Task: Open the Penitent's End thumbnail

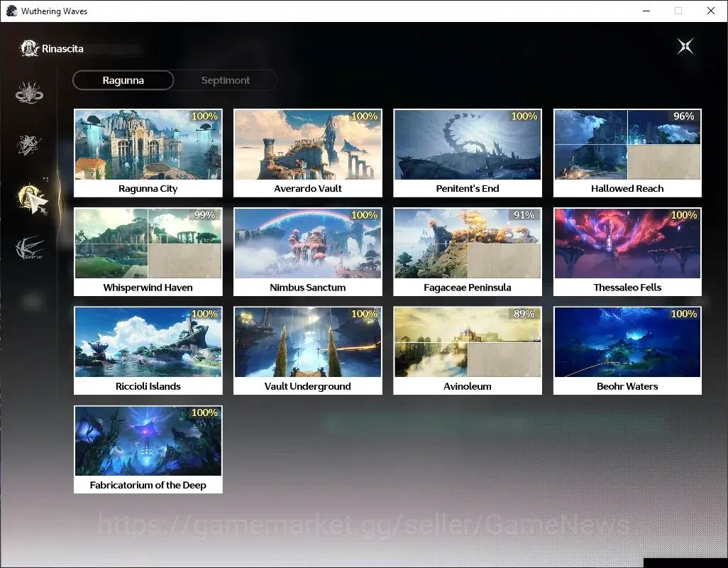Action: point(468,144)
